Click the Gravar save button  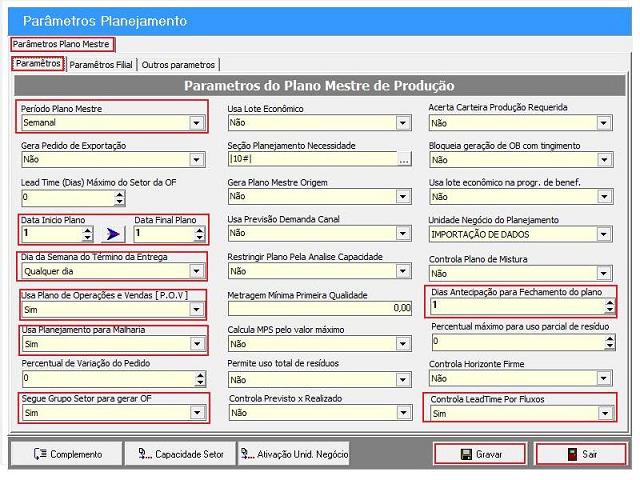[x=480, y=454]
